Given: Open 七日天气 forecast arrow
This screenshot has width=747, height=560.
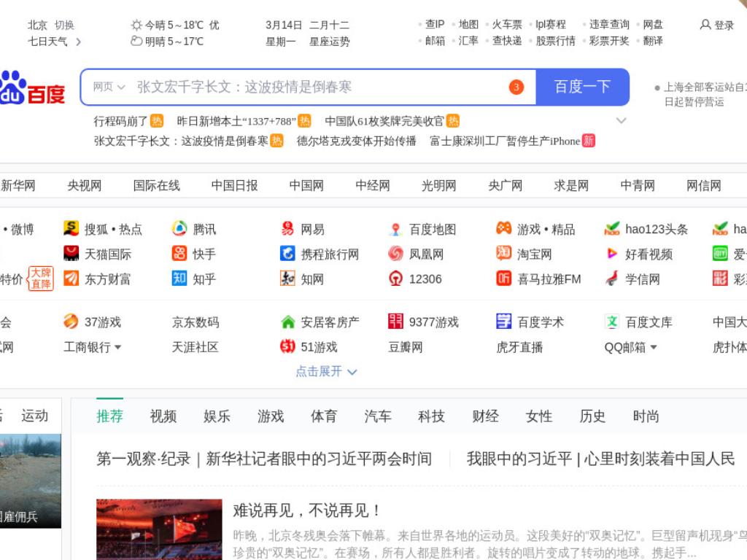Looking at the screenshot, I should 79,42.
